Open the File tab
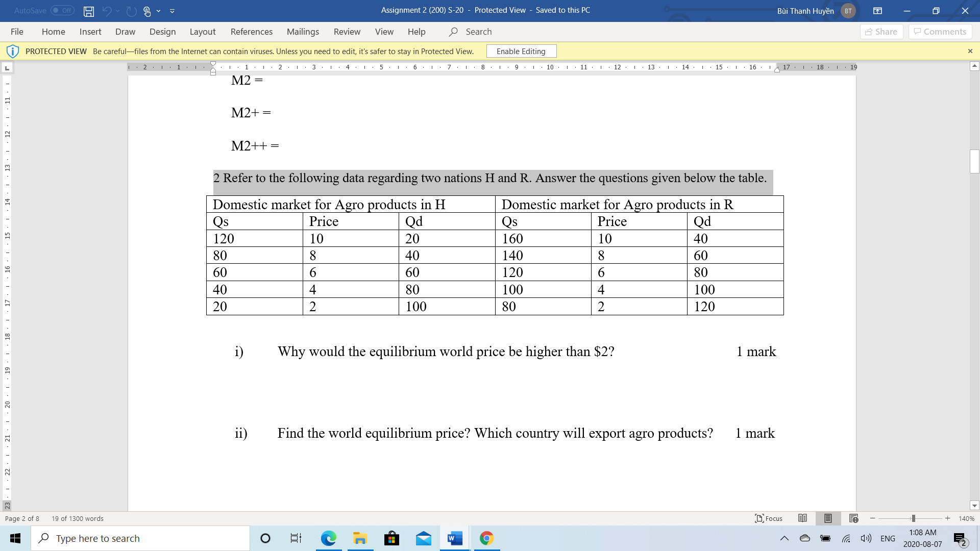Image resolution: width=980 pixels, height=551 pixels. click(x=17, y=32)
